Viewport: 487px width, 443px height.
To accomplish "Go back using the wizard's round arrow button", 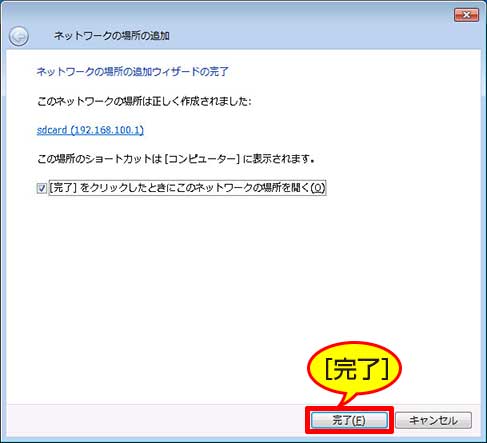I will pyautogui.click(x=19, y=36).
